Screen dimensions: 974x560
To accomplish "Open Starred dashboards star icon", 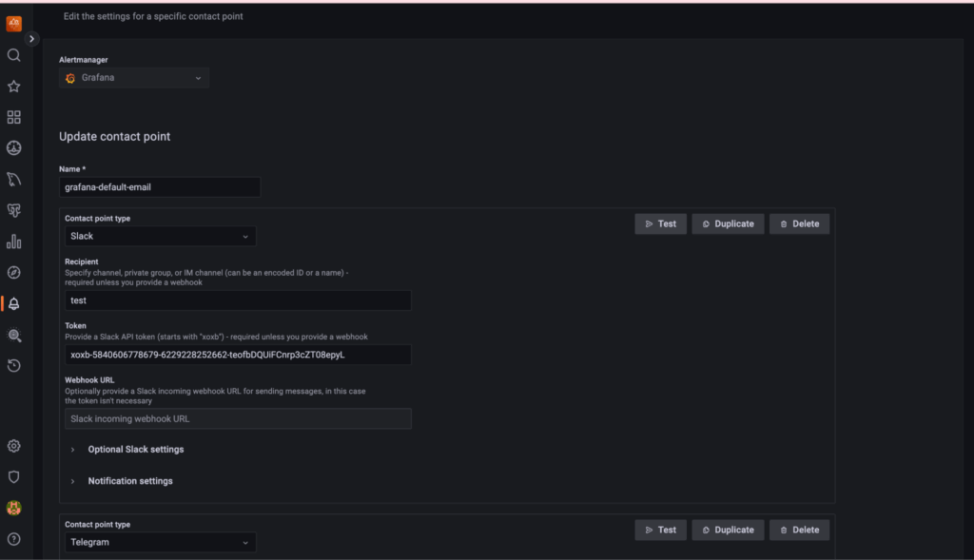I will coord(13,87).
